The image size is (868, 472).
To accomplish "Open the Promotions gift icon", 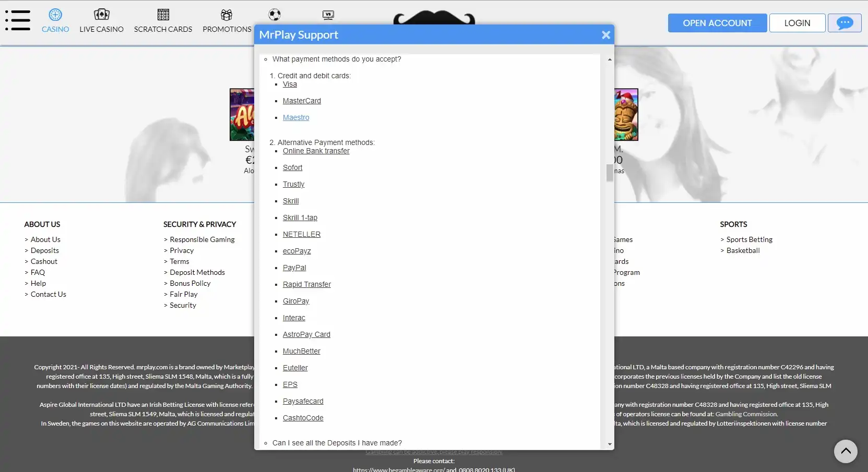I will tap(227, 15).
